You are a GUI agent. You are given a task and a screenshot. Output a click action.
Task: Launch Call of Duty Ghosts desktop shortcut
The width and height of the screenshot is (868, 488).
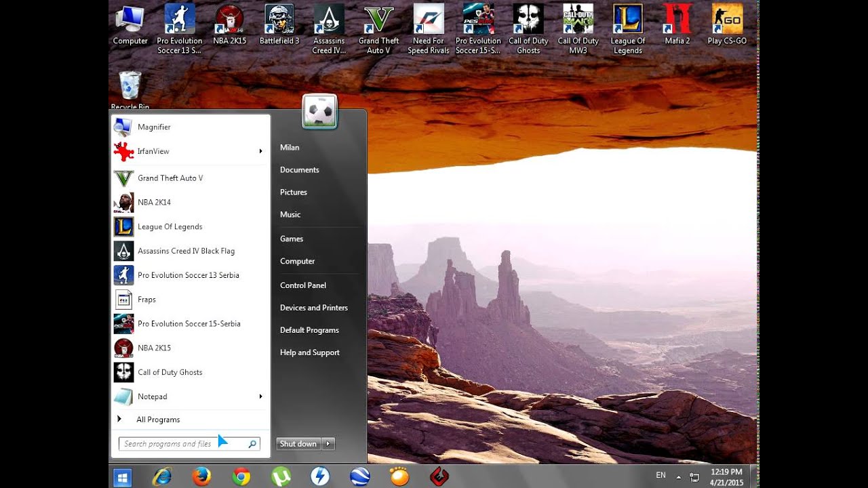pos(528,29)
